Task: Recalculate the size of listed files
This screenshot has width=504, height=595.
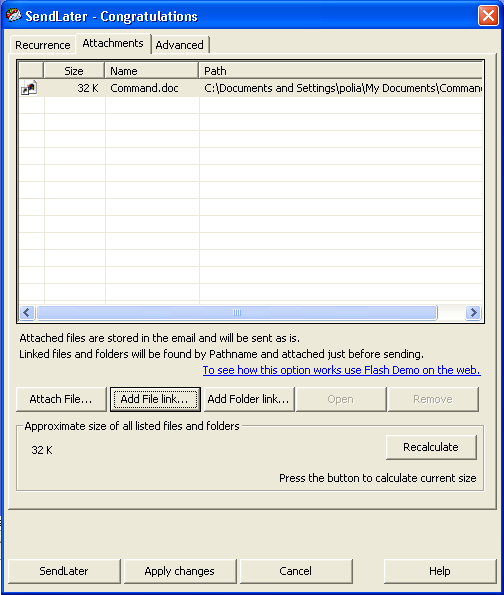Action: 431,447
